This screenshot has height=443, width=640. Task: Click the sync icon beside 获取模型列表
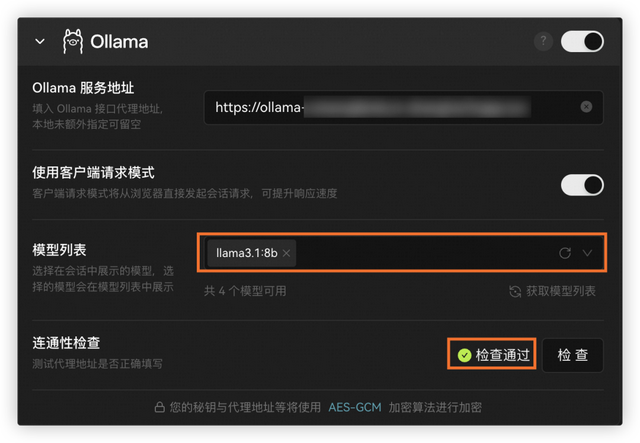click(x=515, y=292)
